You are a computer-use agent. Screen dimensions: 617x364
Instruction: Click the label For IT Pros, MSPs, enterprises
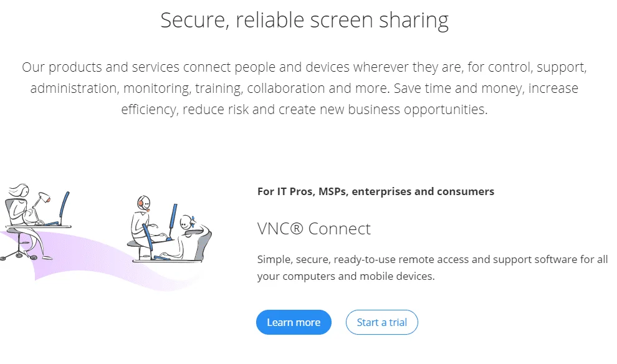[376, 191]
